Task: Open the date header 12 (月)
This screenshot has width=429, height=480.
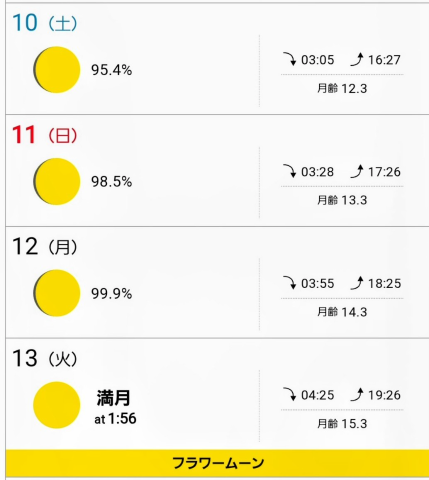Action: (45, 247)
